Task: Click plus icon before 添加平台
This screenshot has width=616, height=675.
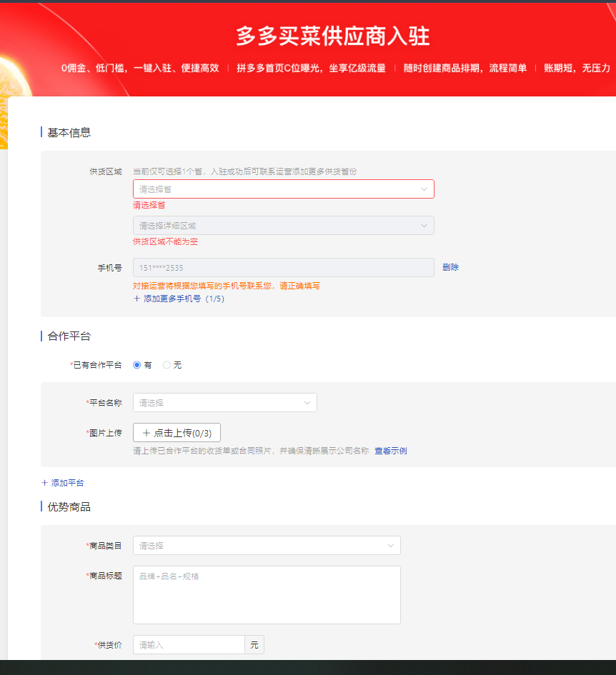Action: coord(44,483)
